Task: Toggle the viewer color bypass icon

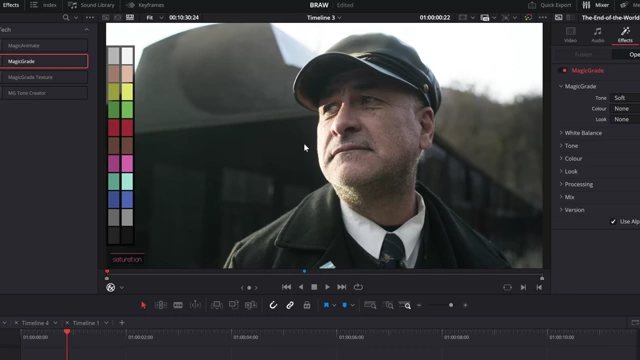Action: click(528, 18)
